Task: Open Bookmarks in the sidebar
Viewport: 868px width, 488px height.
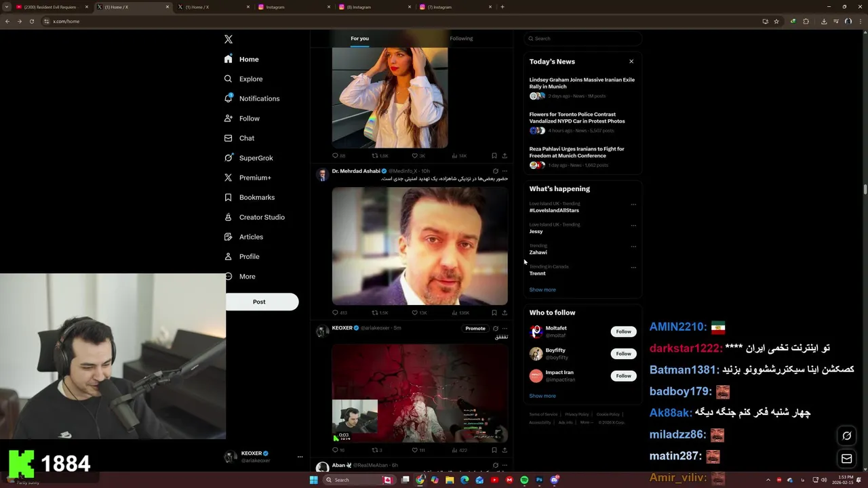Action: (x=249, y=197)
